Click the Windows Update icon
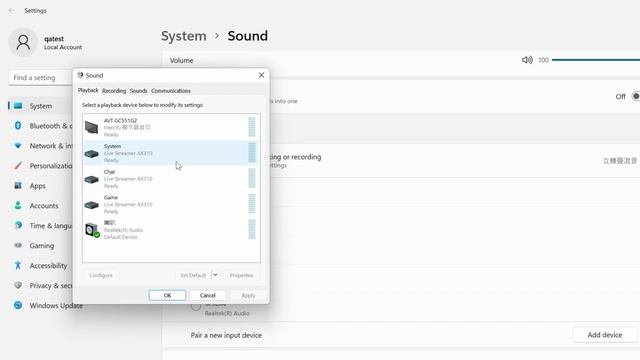Image resolution: width=640 pixels, height=360 pixels. click(x=18, y=305)
